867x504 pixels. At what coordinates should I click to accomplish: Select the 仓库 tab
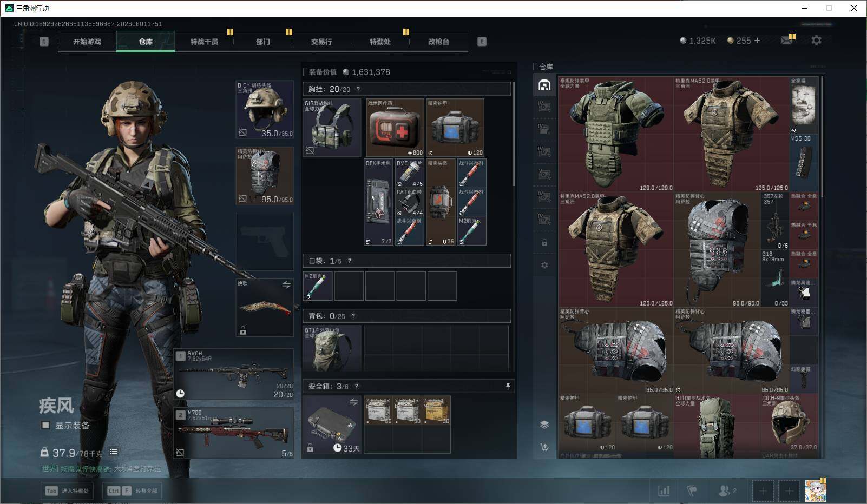click(146, 42)
